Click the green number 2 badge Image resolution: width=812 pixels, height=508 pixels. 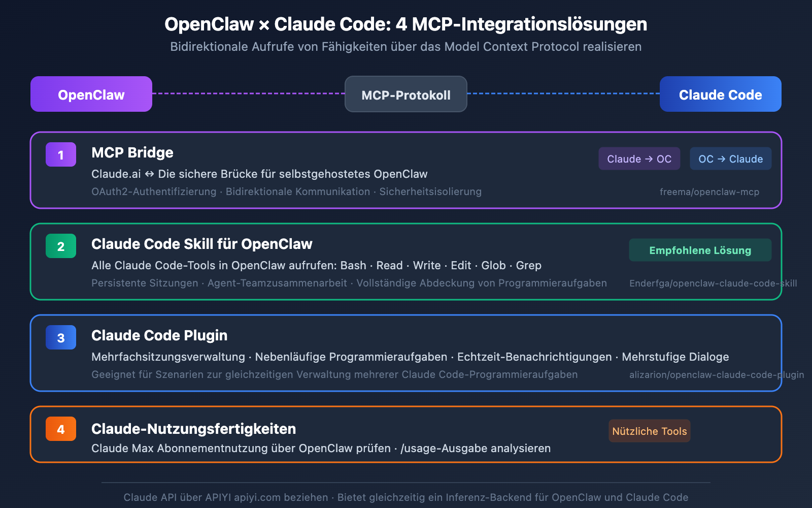61,246
